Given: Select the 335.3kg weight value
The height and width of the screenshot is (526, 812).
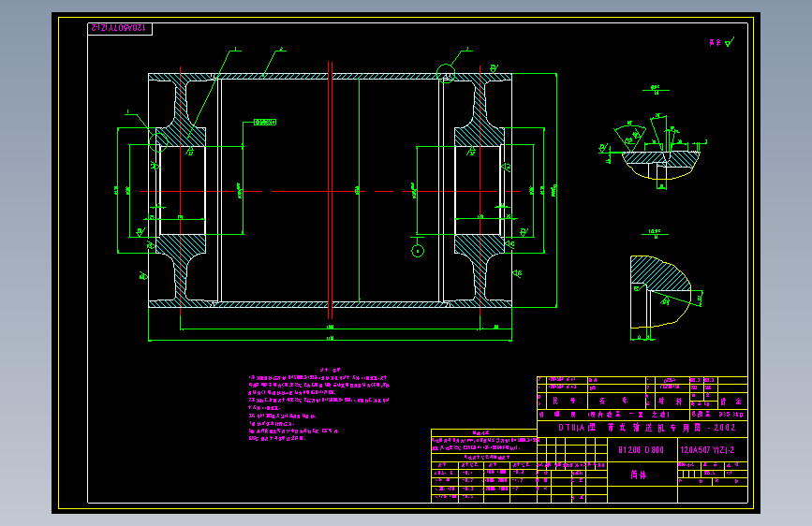Looking at the screenshot, I should 731,415.
